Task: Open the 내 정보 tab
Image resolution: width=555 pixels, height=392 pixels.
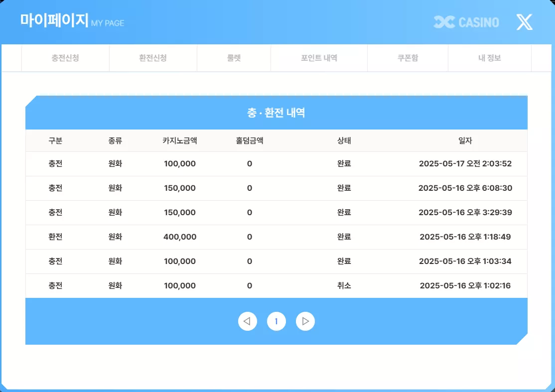Action: [x=490, y=58]
